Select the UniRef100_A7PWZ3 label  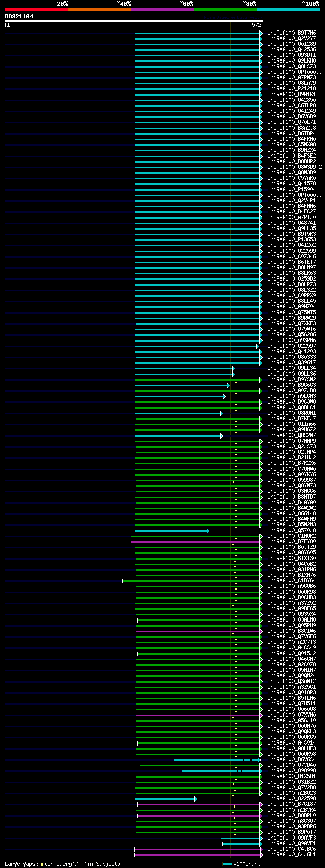(291, 78)
